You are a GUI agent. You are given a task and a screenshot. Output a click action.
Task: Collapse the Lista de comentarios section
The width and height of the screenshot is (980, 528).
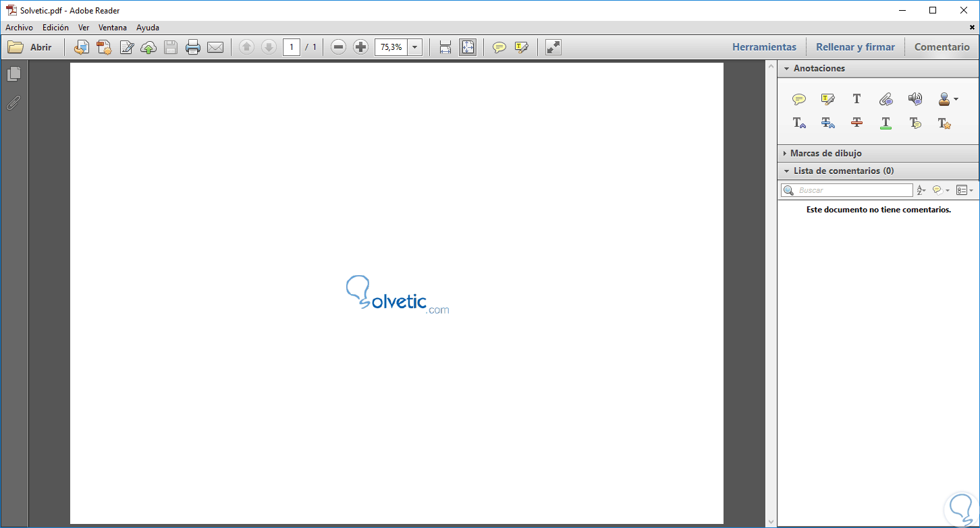click(x=786, y=171)
